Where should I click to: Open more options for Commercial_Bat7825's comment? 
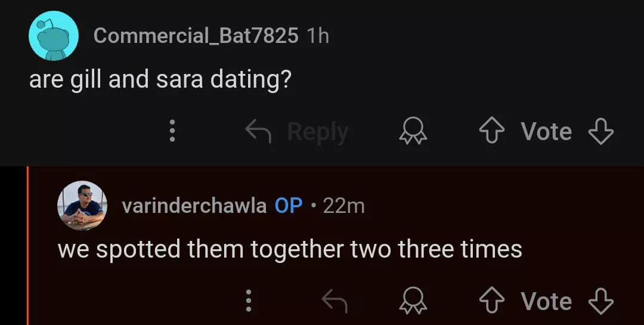(x=172, y=132)
